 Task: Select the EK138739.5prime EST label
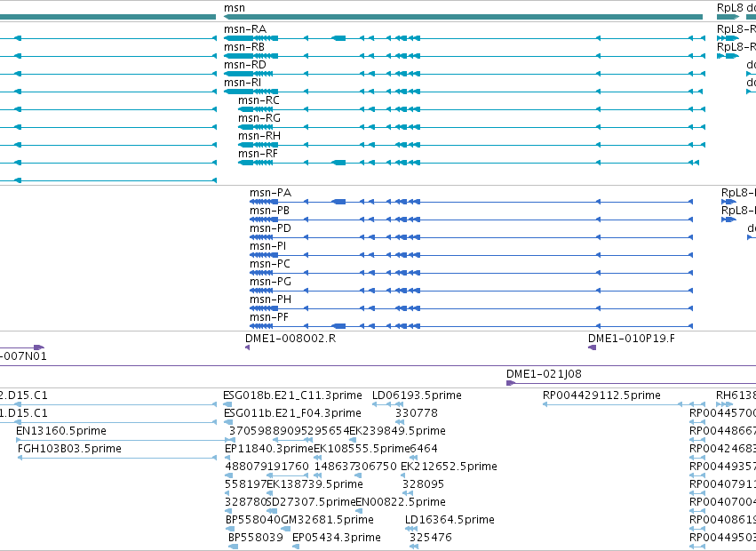314,485
